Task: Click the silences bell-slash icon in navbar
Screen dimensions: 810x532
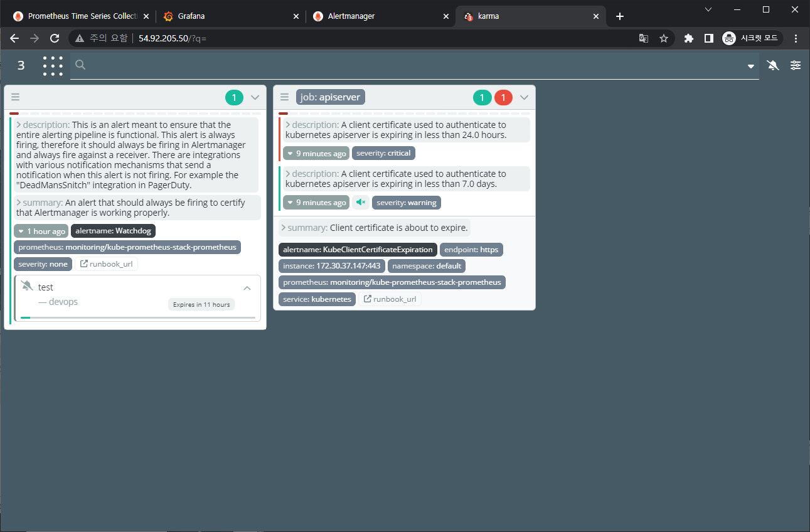Action: coord(773,65)
